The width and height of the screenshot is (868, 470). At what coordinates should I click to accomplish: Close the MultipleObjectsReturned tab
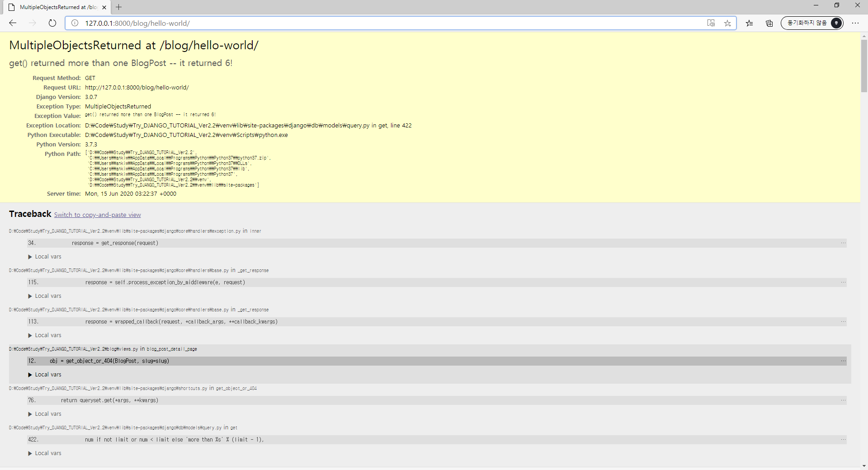[104, 7]
